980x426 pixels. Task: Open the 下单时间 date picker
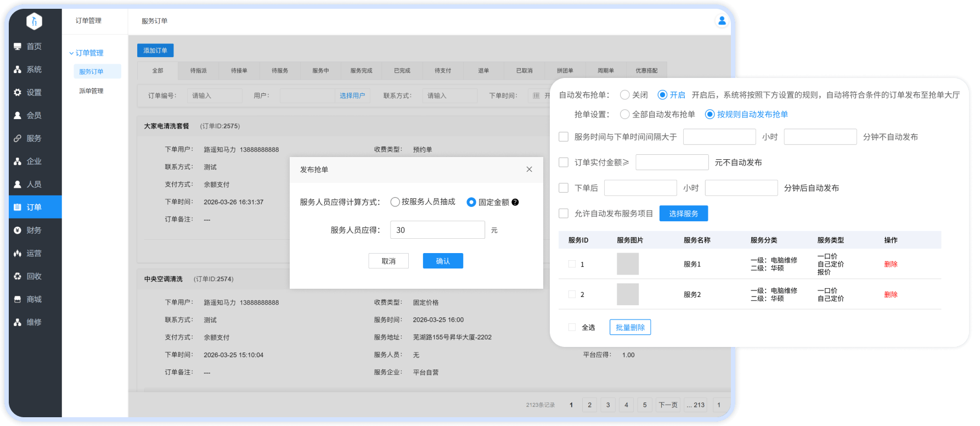pyautogui.click(x=536, y=96)
